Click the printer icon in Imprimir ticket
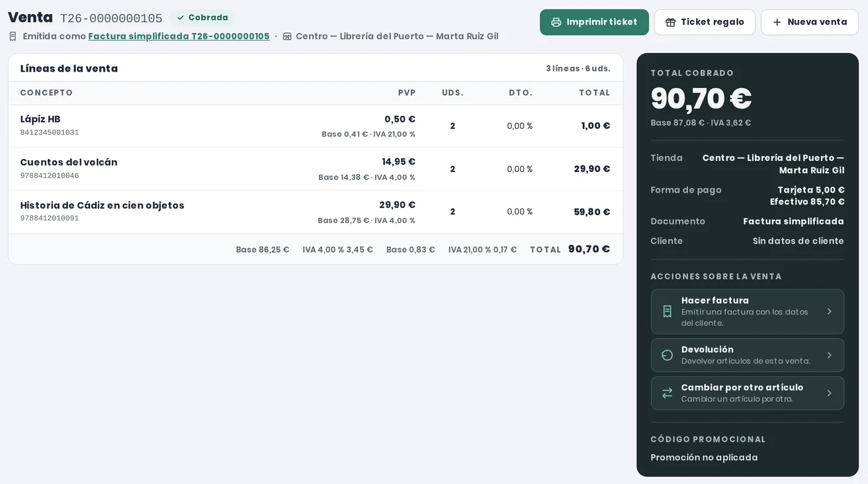The height and width of the screenshot is (484, 868). point(556,23)
